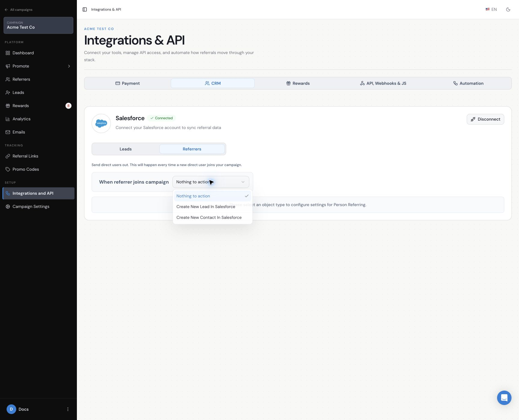Change language via EN selector
Viewport: 519px width, 420px height.
[x=491, y=10]
